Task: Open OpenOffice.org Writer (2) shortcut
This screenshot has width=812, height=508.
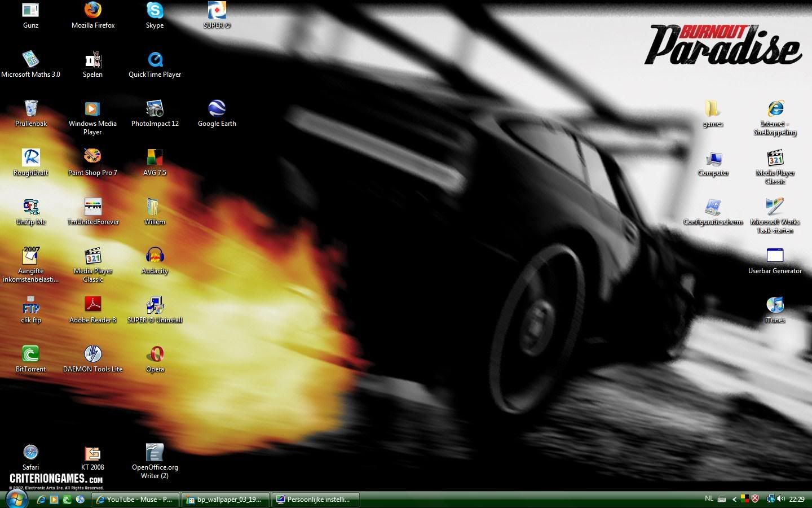Action: 155,461
